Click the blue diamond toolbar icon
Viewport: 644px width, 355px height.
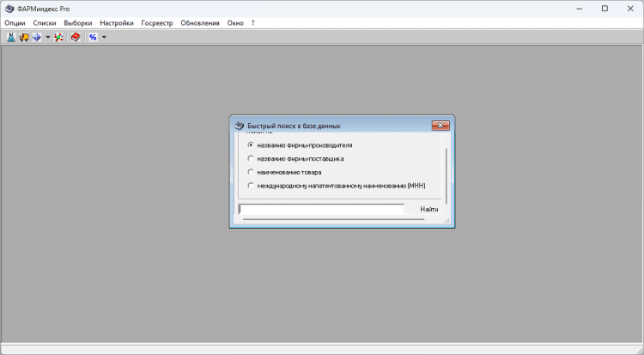[x=37, y=38]
